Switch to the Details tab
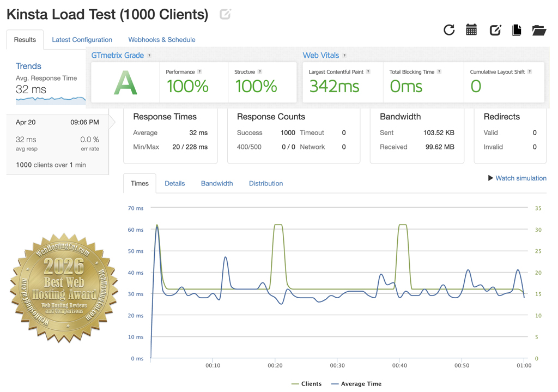This screenshot has height=392, width=558. (x=175, y=183)
